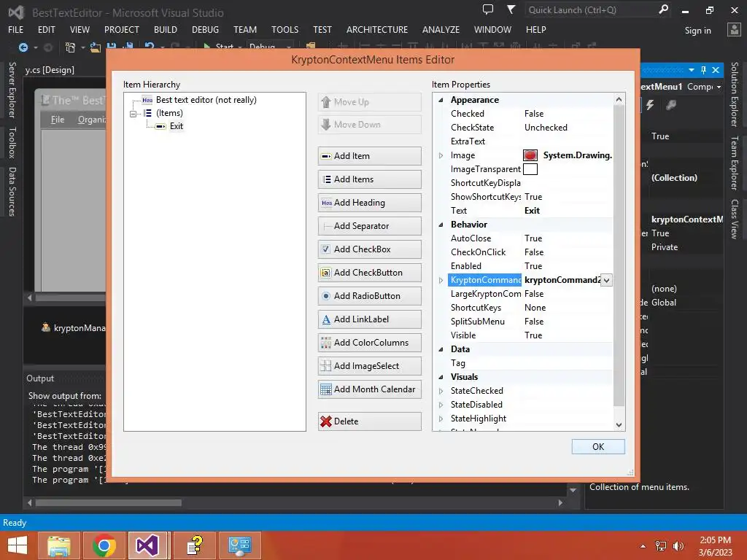
Task: Open the ARCHITECTURE menu
Action: pos(377,29)
